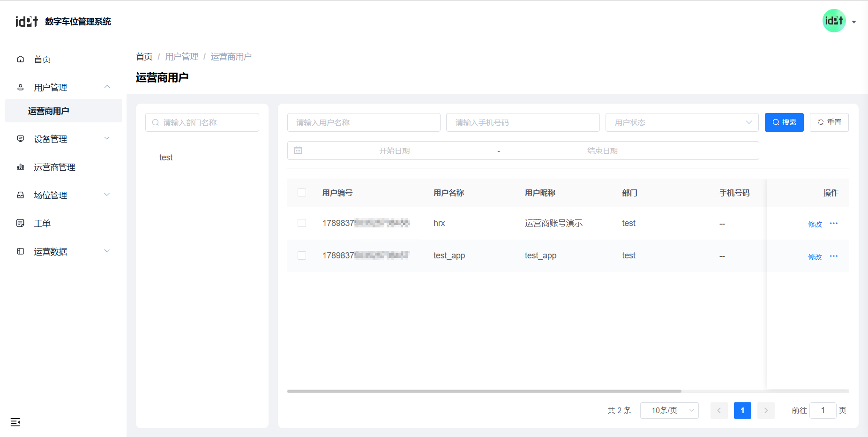This screenshot has width=868, height=437.
Task: Click the user avatar in the top right
Action: [x=834, y=21]
